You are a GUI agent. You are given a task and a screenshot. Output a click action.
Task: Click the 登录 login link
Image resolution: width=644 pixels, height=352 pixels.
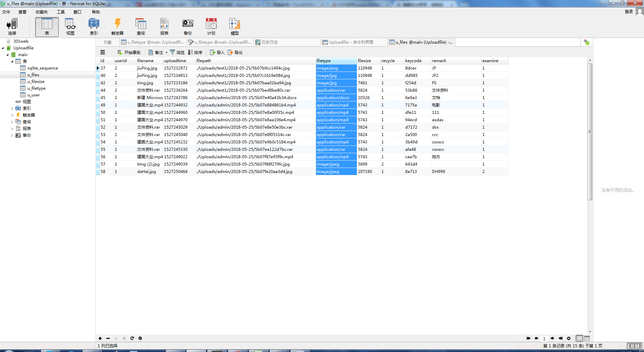coord(629,12)
